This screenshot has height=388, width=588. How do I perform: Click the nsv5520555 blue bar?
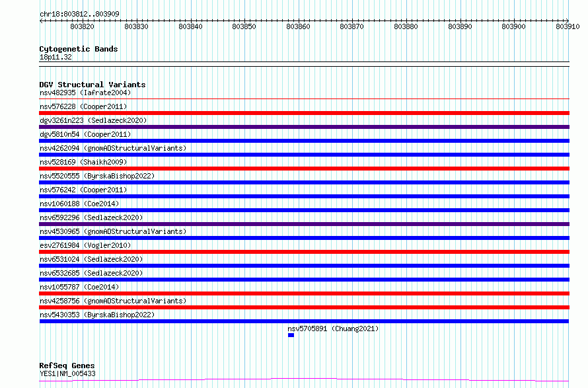click(304, 182)
